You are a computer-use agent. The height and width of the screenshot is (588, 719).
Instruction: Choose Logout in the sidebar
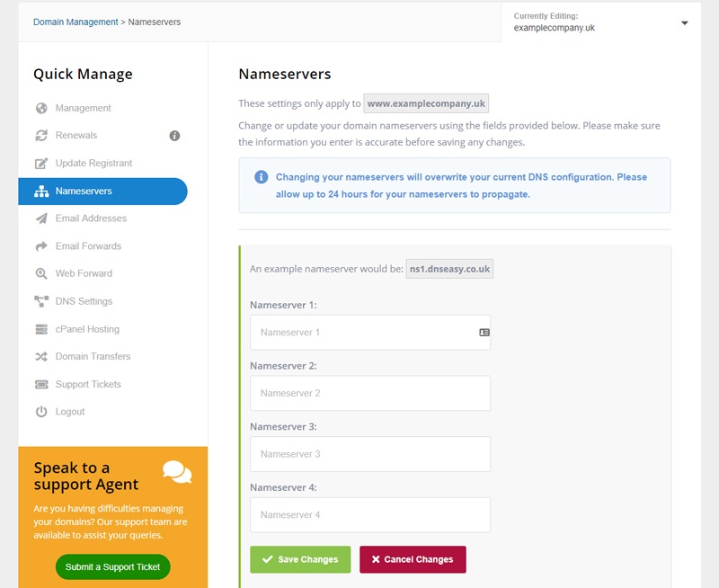70,412
